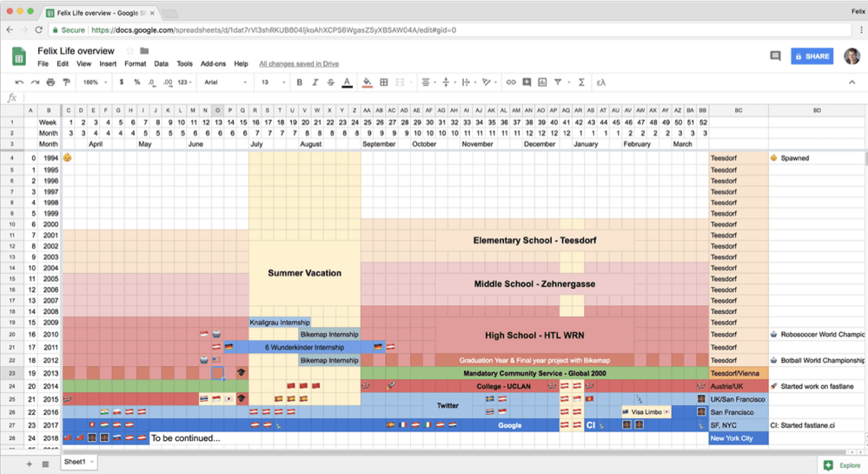Open the fill color picker
868x474 pixels.
[x=367, y=83]
